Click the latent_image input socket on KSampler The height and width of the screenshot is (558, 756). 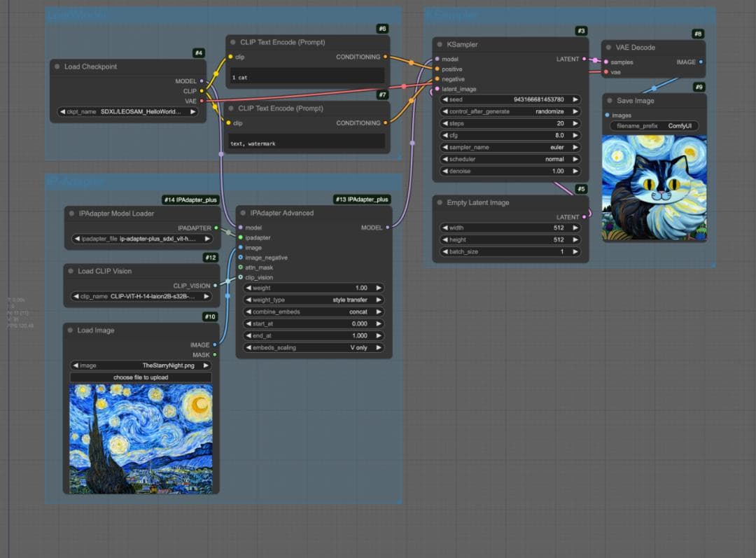coord(437,89)
